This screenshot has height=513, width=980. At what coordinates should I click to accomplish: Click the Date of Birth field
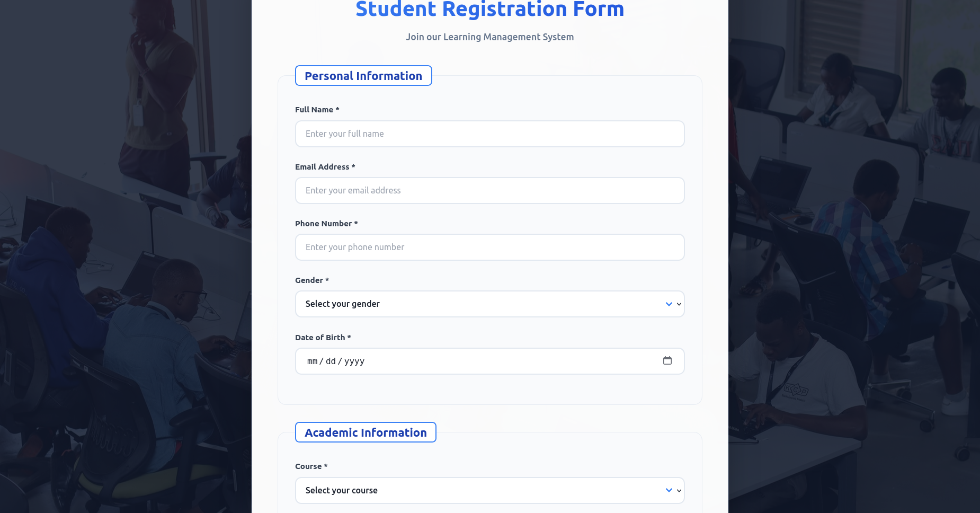pos(490,361)
